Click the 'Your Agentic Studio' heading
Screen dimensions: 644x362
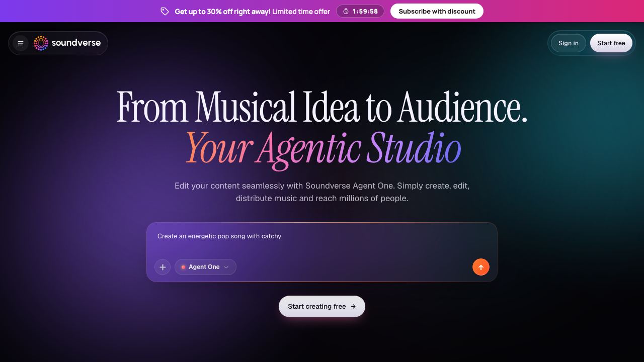(323, 148)
